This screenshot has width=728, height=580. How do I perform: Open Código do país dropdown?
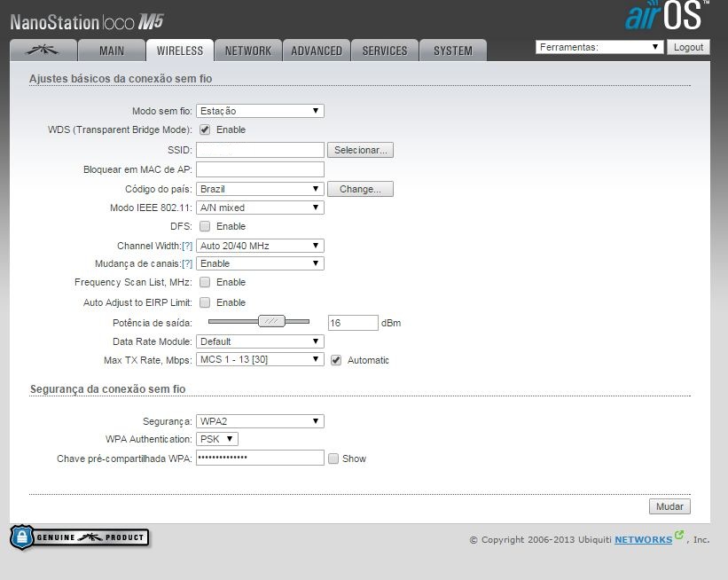click(260, 189)
